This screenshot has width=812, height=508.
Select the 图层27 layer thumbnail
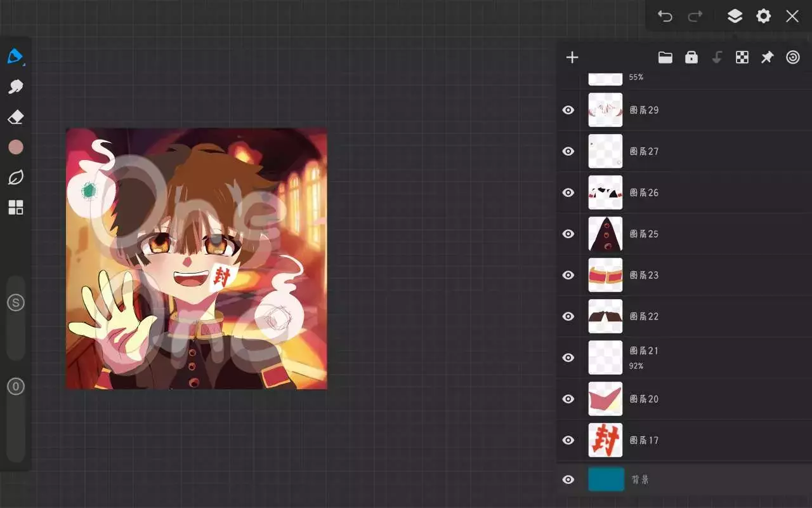[x=606, y=151]
